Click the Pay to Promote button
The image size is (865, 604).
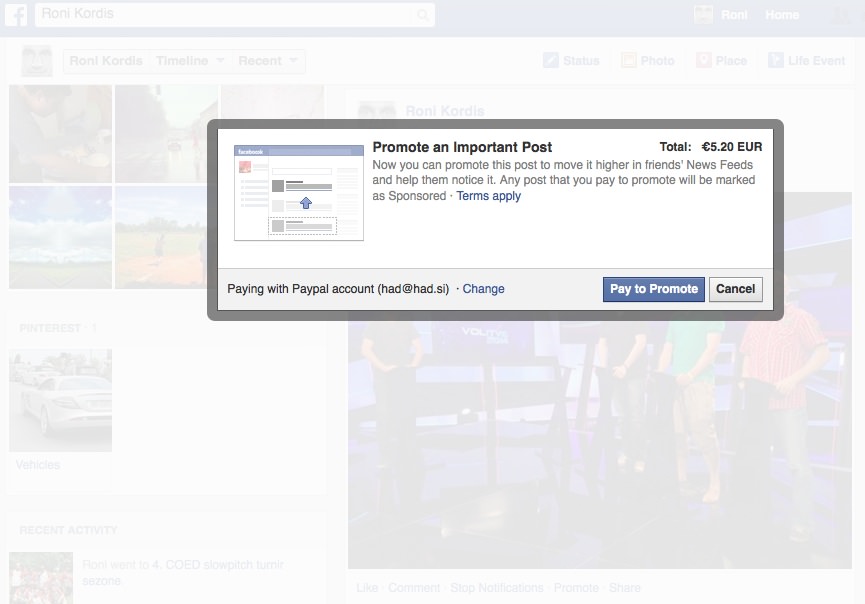(653, 289)
